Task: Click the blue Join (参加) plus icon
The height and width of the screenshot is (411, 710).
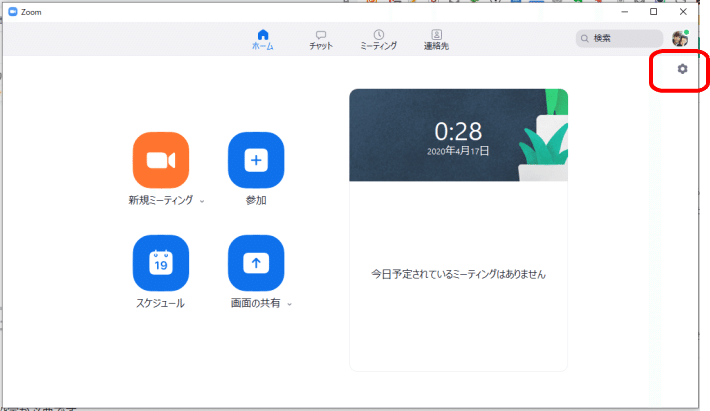Action: [x=256, y=160]
